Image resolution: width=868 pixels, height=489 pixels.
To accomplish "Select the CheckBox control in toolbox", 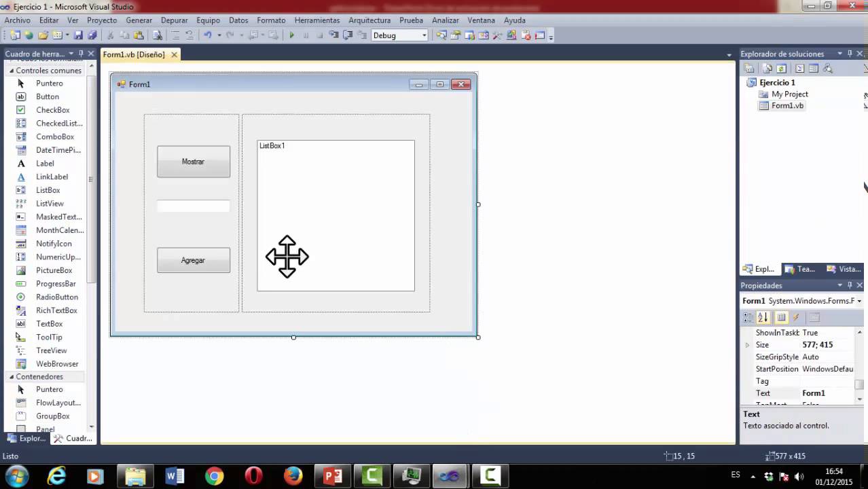I will [52, 110].
